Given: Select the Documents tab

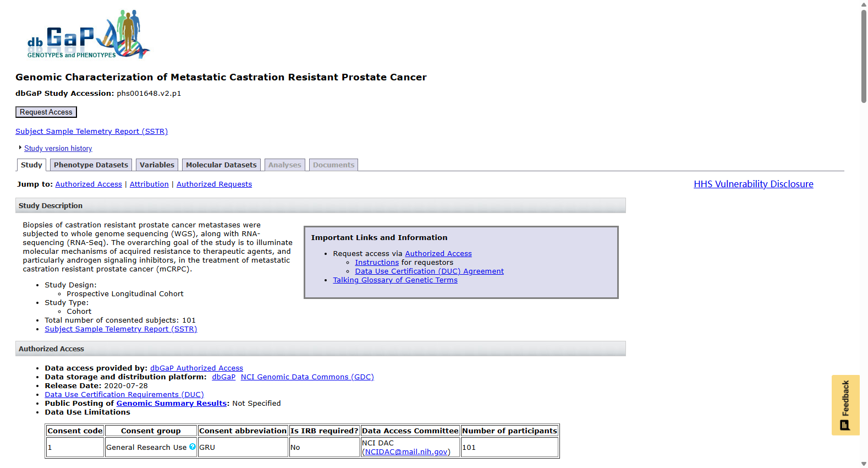Looking at the screenshot, I should (x=334, y=165).
